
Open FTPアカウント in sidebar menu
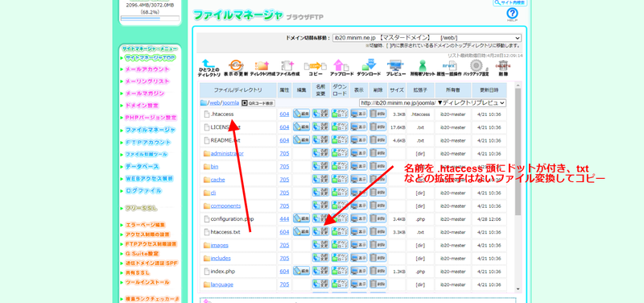pos(148,143)
